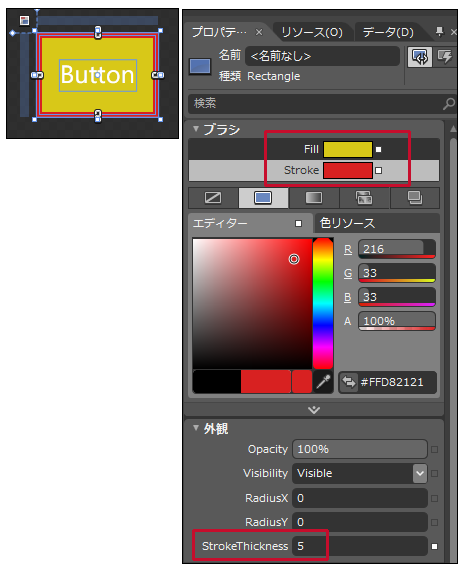Click the Fill advanced options marker
464x579 pixels.
pos(378,150)
